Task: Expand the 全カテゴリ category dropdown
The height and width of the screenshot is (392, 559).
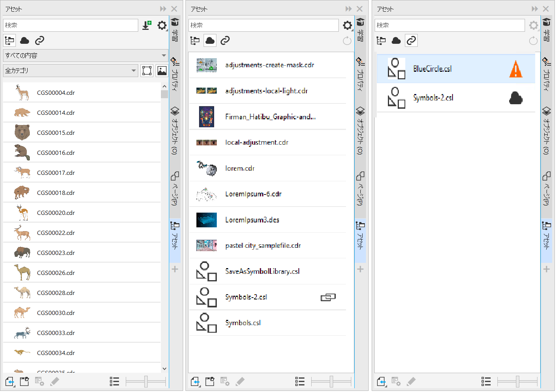Action: [x=70, y=71]
